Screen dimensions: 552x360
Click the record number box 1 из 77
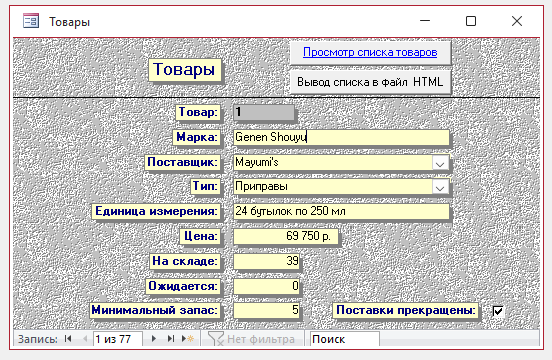coord(118,339)
